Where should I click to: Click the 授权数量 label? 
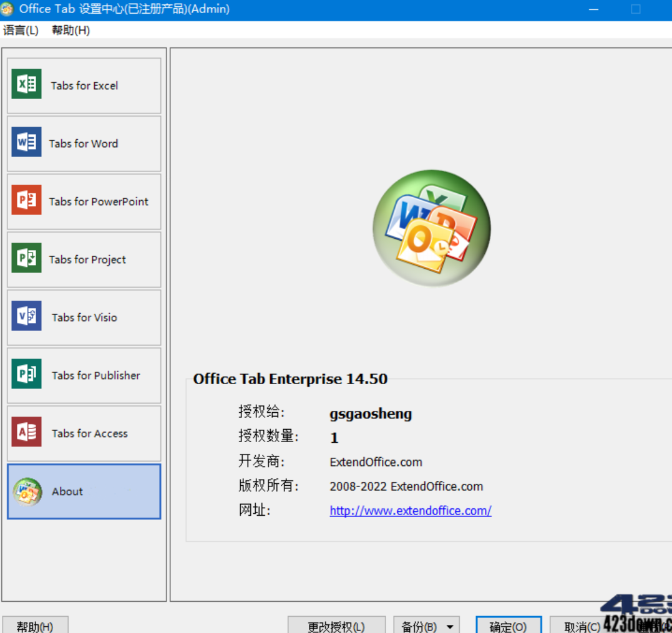[269, 436]
